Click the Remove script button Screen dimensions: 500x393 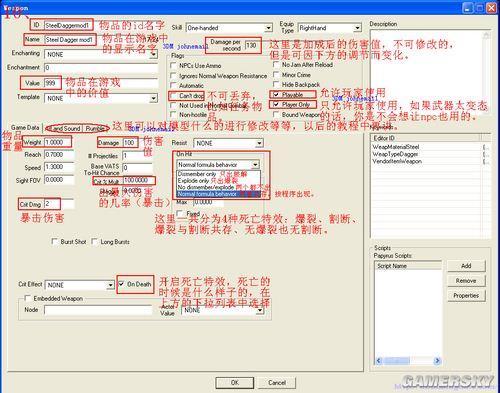point(466,281)
